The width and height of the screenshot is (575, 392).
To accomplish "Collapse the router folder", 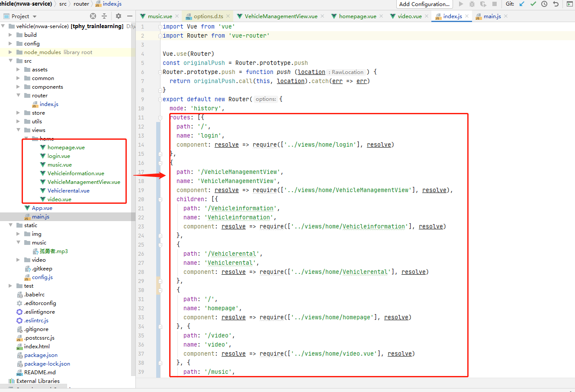I will click(18, 96).
